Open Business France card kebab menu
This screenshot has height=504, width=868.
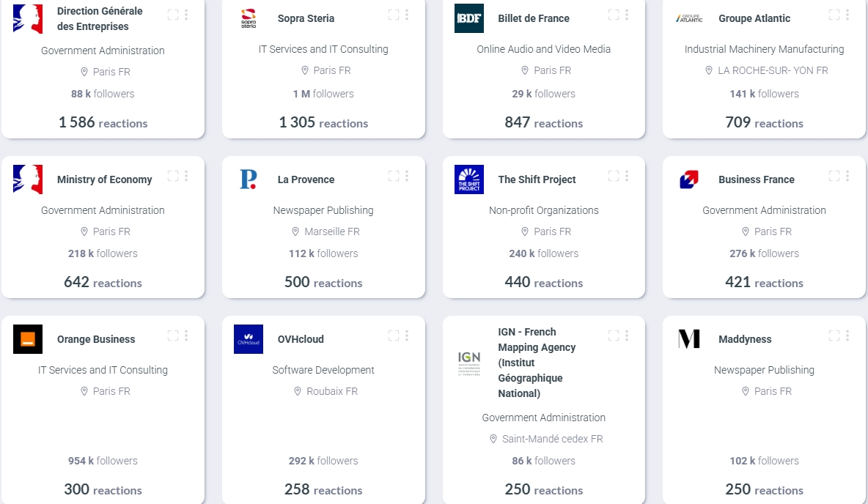[847, 176]
